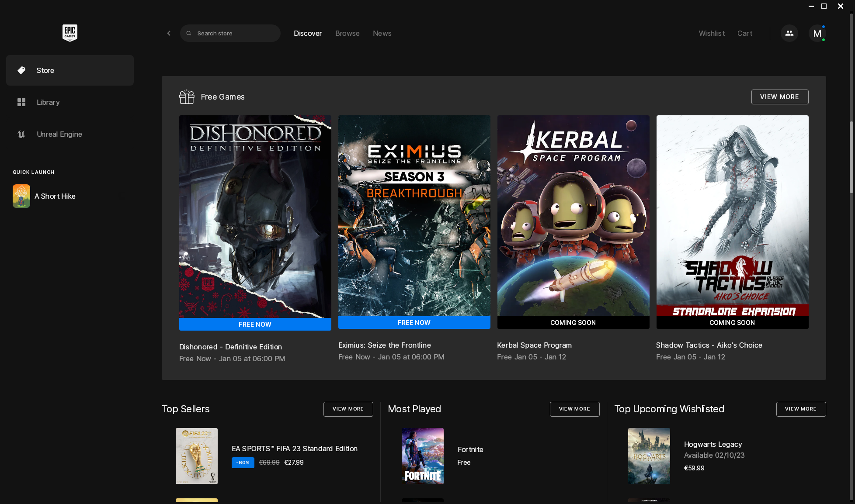Open the Kerbal Space Program cover

point(573,216)
